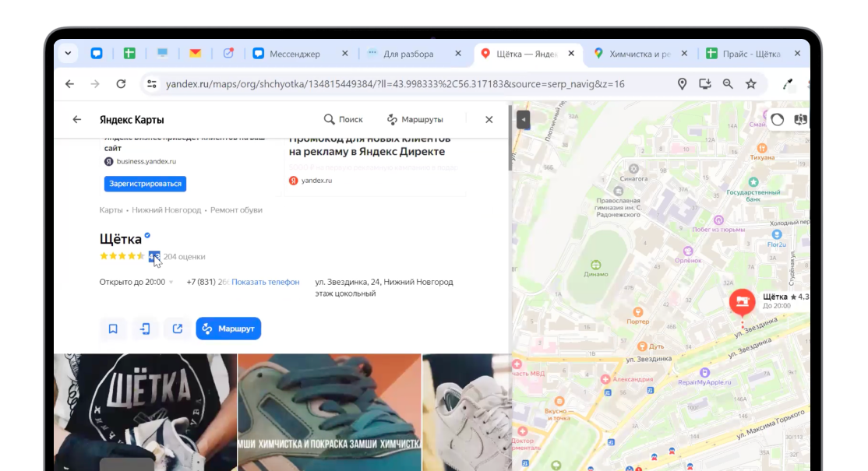Click the location permission pin icon
The height and width of the screenshot is (471, 868).
[682, 84]
